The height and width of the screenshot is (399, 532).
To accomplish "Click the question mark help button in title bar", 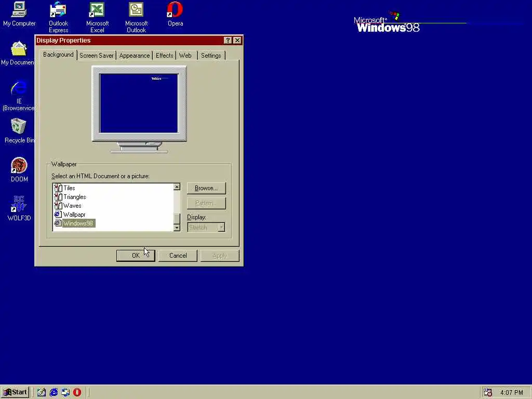I will click(x=228, y=41).
